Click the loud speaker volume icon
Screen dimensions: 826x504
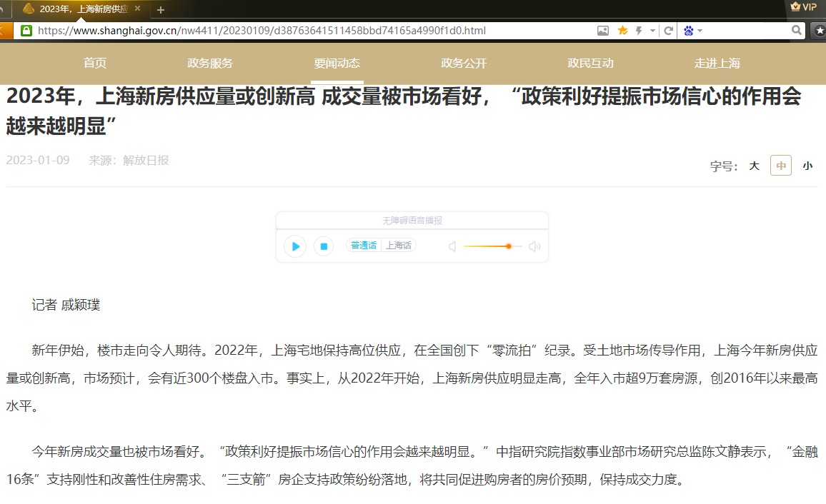tap(534, 246)
